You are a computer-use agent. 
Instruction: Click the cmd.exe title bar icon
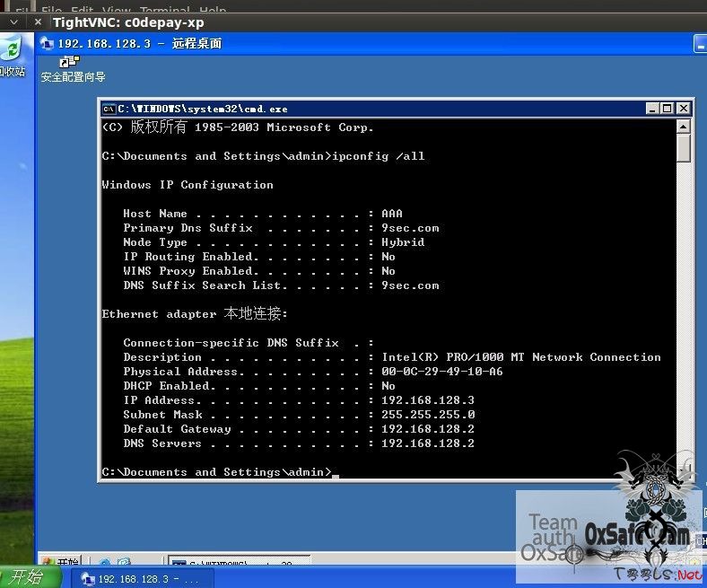(109, 109)
